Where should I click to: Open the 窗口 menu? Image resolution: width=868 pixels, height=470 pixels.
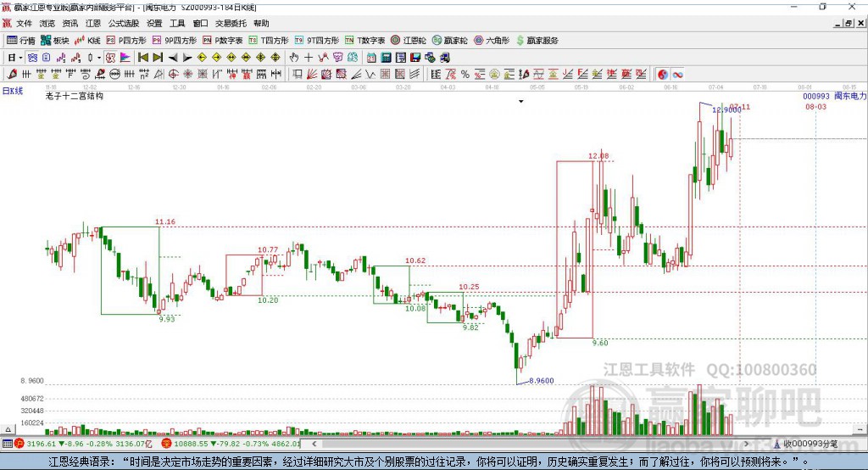[x=200, y=23]
